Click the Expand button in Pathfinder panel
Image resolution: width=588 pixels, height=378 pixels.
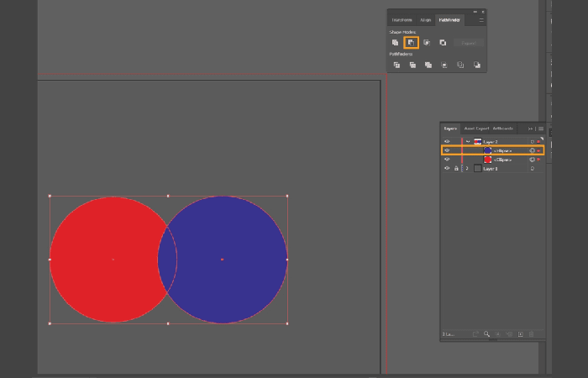coord(469,43)
